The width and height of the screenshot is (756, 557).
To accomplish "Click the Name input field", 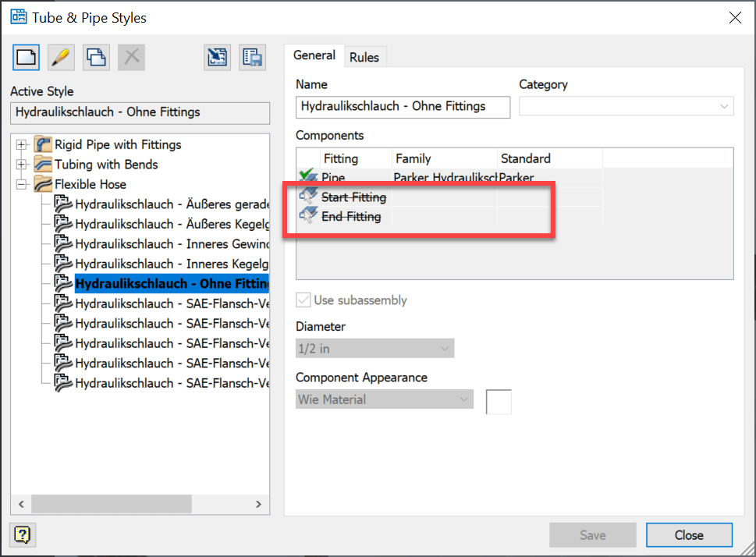I will [x=403, y=107].
